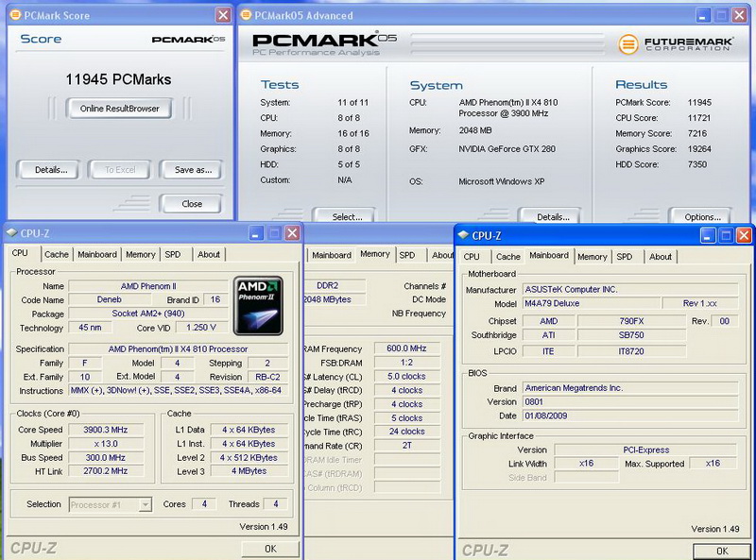Click the 790FX chipset value
This screenshot has width=756, height=560.
tap(631, 321)
